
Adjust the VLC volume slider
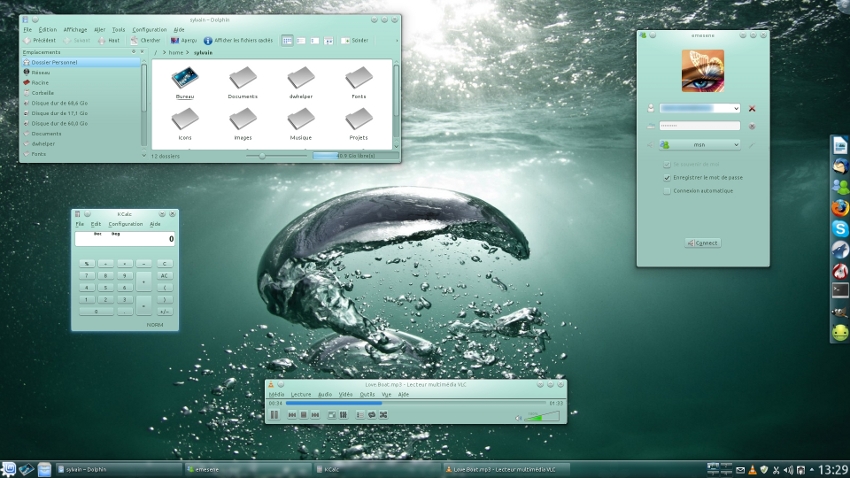pos(542,416)
